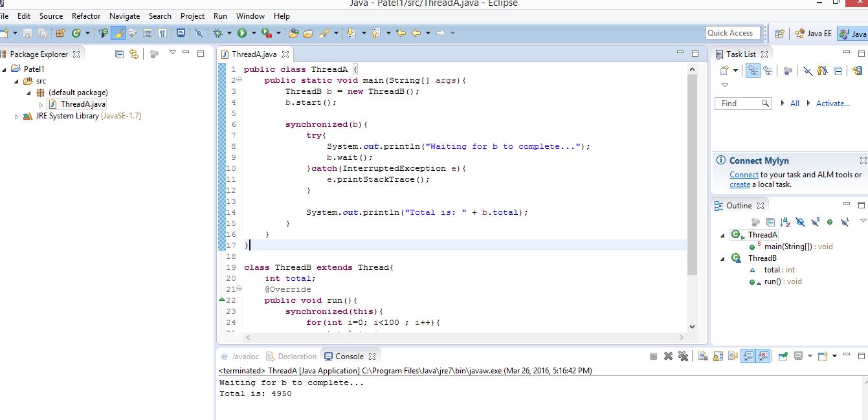The height and width of the screenshot is (420, 868).
Task: Click the Save toolbar icon
Action: [28, 32]
